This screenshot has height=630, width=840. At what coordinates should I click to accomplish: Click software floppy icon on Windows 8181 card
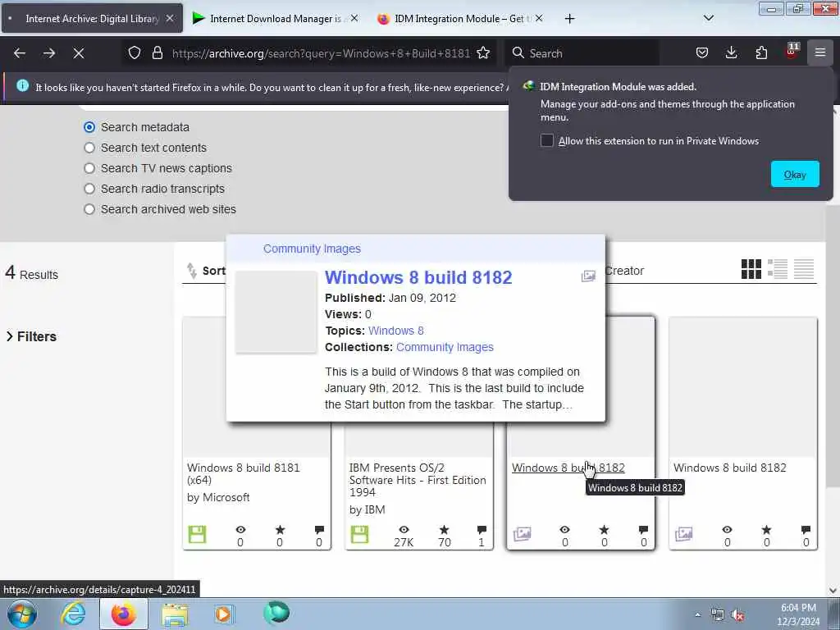(x=197, y=534)
